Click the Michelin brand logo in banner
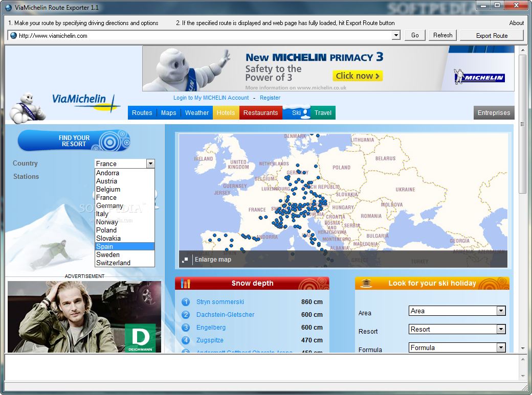This screenshot has height=395, width=532. (479, 77)
